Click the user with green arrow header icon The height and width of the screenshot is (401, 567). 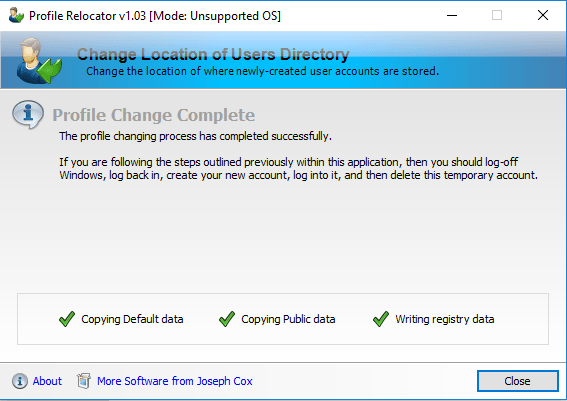click(39, 60)
